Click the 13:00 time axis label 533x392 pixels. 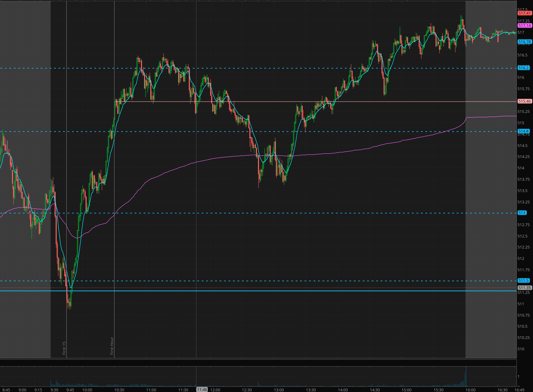pos(279,390)
